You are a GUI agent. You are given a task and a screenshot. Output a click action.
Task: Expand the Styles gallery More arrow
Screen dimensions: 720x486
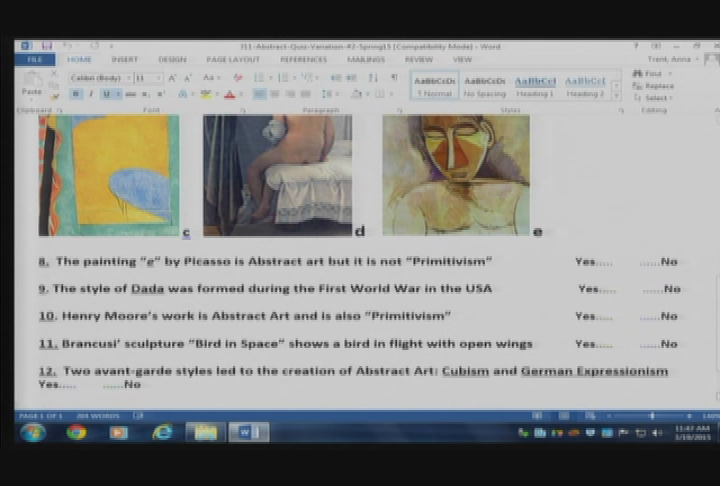(x=617, y=96)
